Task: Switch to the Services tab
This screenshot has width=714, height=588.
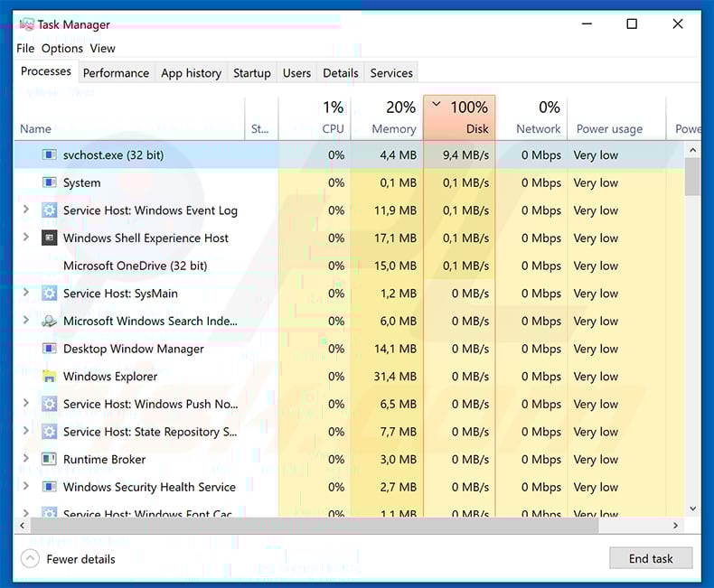Action: (x=391, y=73)
